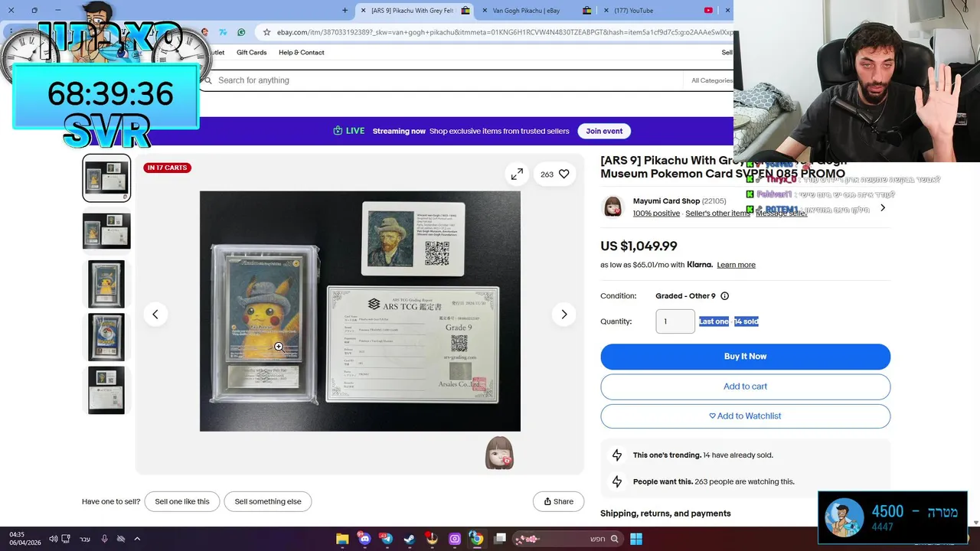Click the main product image to zoom
The height and width of the screenshot is (551, 980).
[360, 311]
